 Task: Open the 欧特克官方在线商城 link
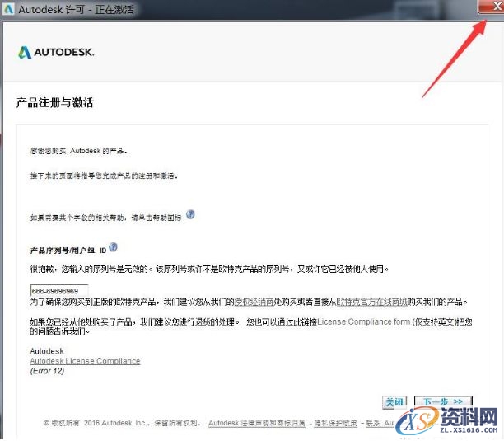(371, 302)
